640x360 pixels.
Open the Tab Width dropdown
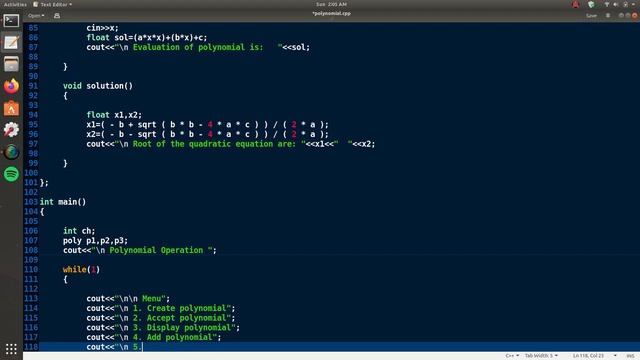pos(541,356)
